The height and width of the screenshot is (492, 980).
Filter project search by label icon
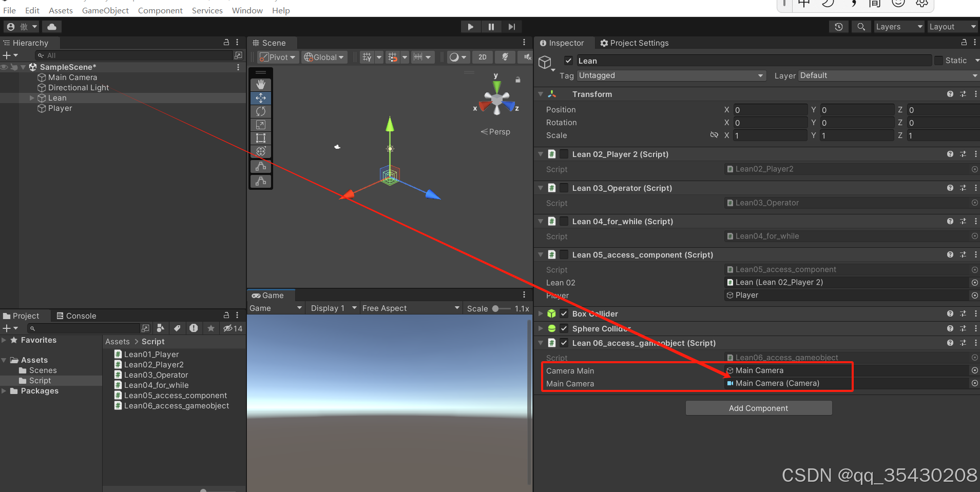177,328
